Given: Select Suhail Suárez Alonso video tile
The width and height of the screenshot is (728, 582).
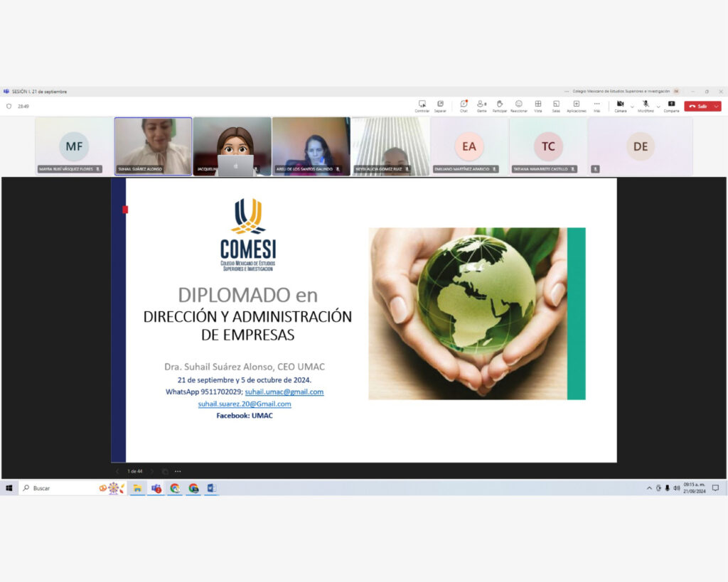Looking at the screenshot, I should coord(154,146).
